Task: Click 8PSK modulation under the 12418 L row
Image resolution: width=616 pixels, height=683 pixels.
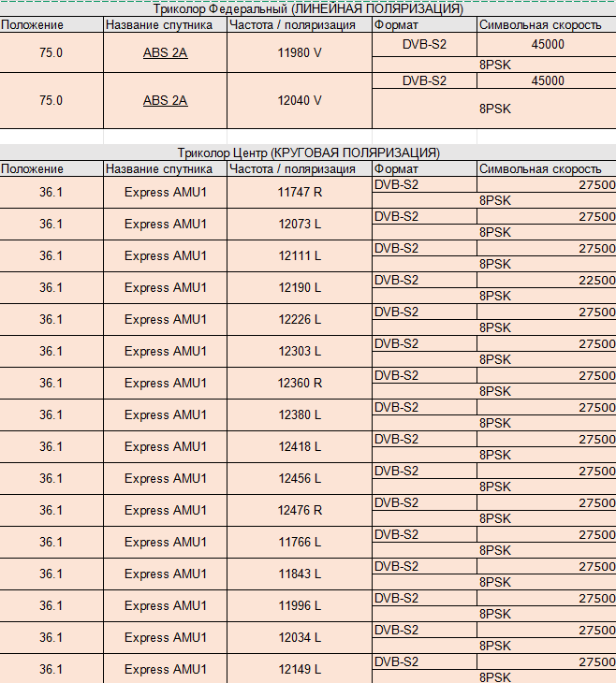Action: [x=494, y=455]
